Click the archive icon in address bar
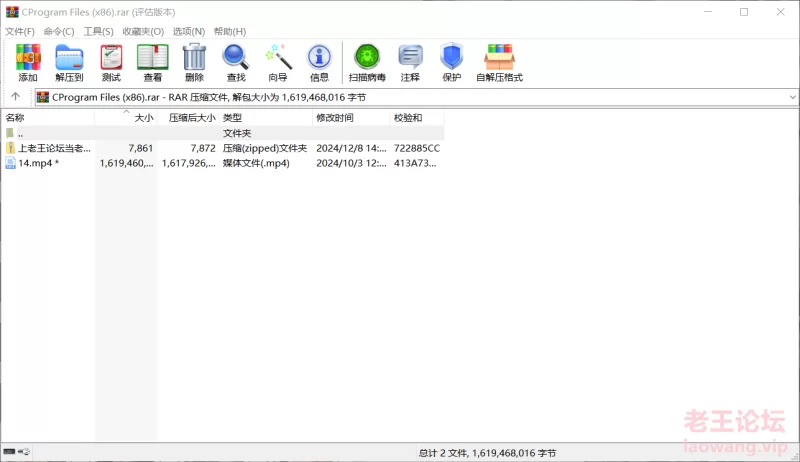800x462 pixels. 43,97
